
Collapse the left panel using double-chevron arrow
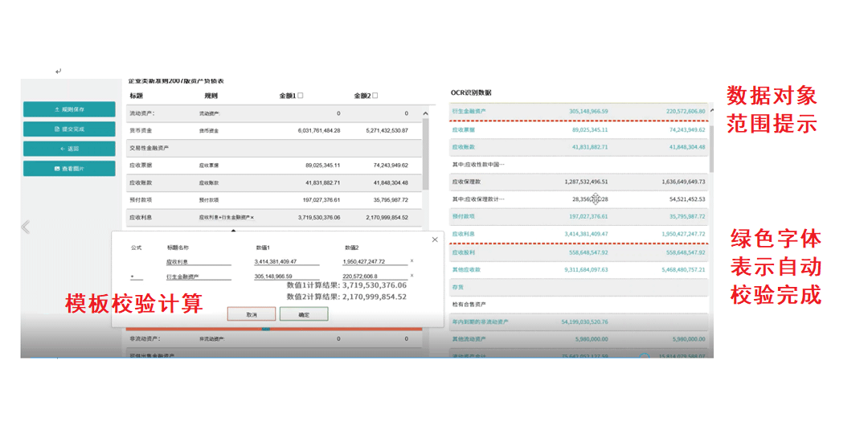click(26, 227)
